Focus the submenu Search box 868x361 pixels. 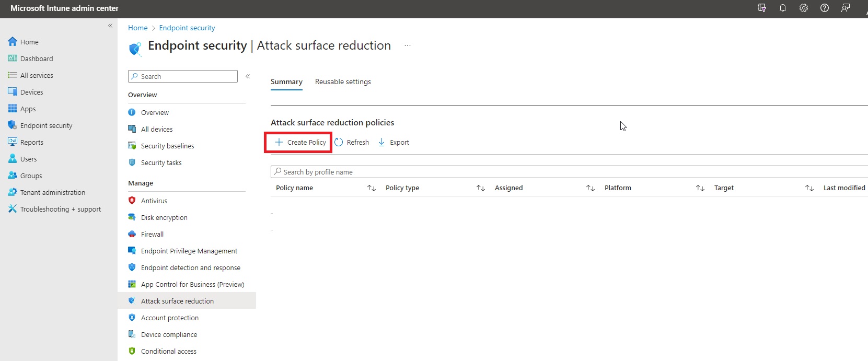(183, 76)
